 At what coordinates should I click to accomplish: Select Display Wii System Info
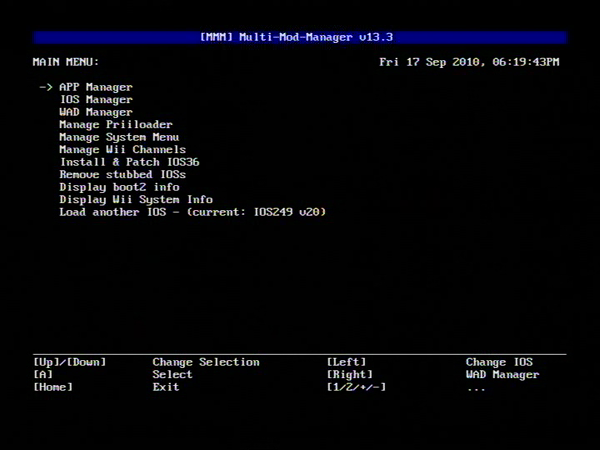tap(136, 200)
